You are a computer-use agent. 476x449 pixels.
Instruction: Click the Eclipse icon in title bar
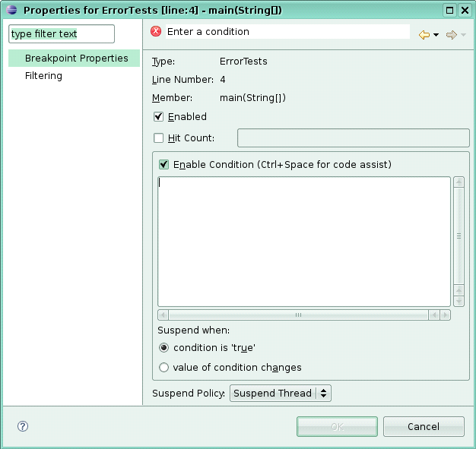pyautogui.click(x=12, y=10)
